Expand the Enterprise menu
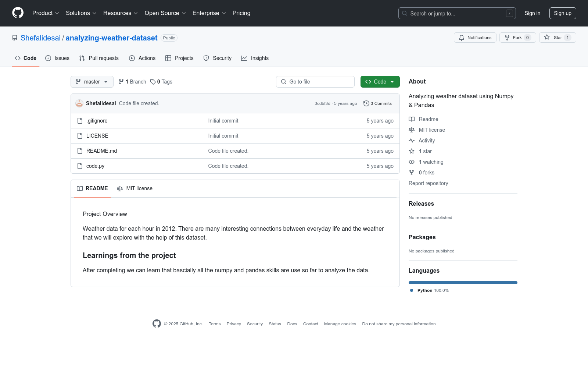Viewport: 588px width, 368px height. [209, 13]
